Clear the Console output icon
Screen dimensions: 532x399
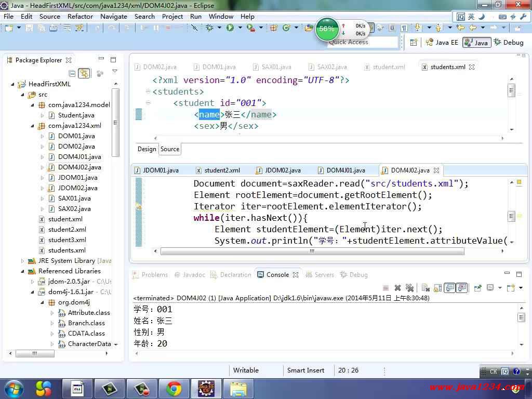pyautogui.click(x=425, y=288)
